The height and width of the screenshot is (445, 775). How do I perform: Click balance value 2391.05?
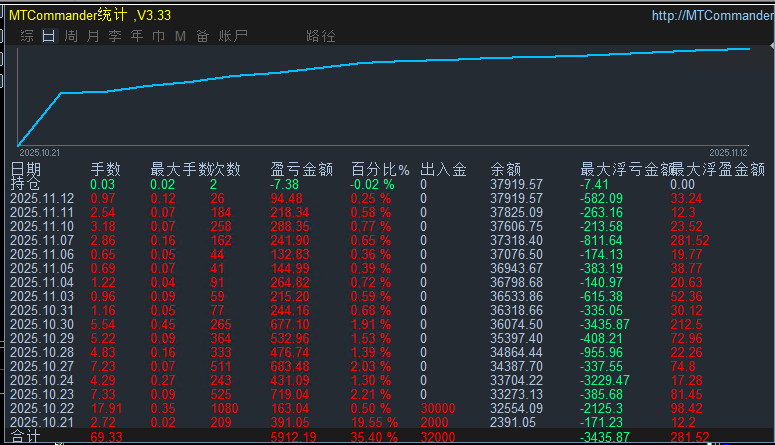tap(513, 422)
